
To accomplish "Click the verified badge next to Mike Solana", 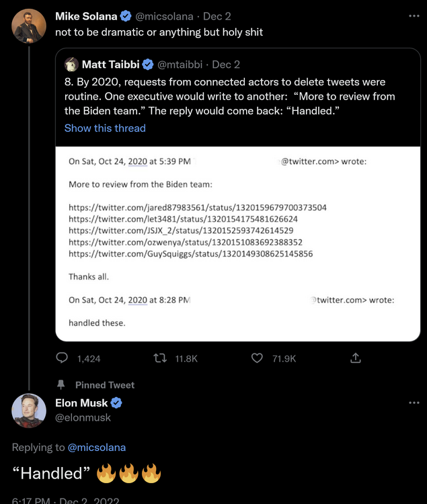I will (x=126, y=16).
